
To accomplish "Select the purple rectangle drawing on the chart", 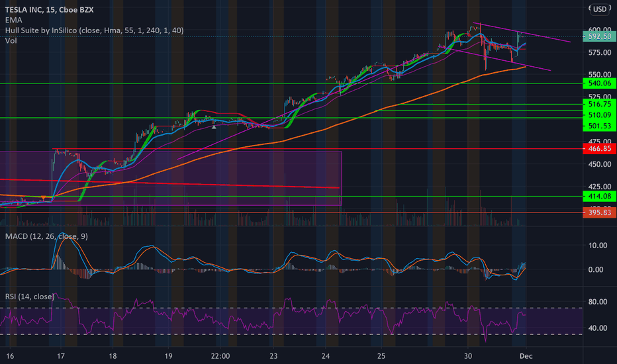I will click(x=171, y=178).
